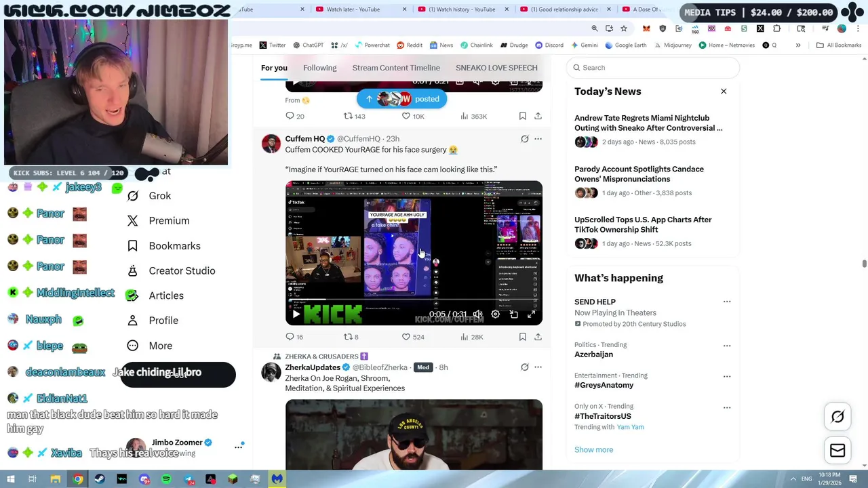
Task: Seek on the Cuffem video progress bar
Action: pyautogui.click(x=414, y=300)
